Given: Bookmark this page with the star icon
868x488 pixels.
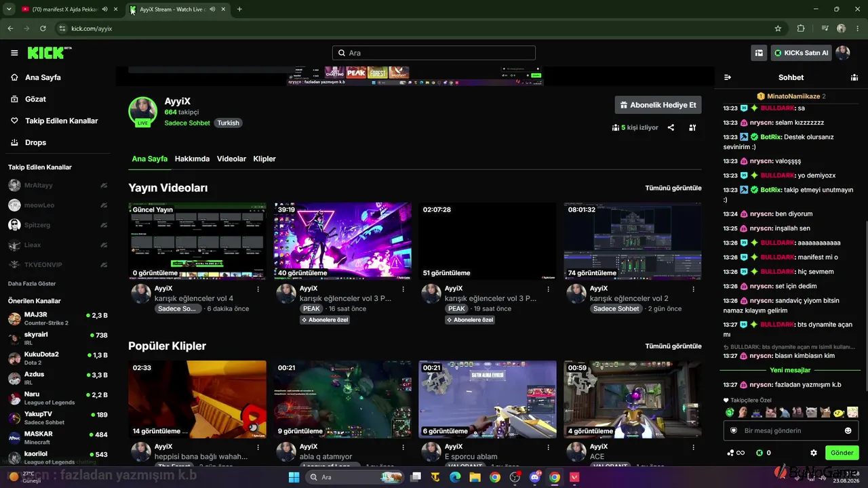Looking at the screenshot, I should click(778, 28).
